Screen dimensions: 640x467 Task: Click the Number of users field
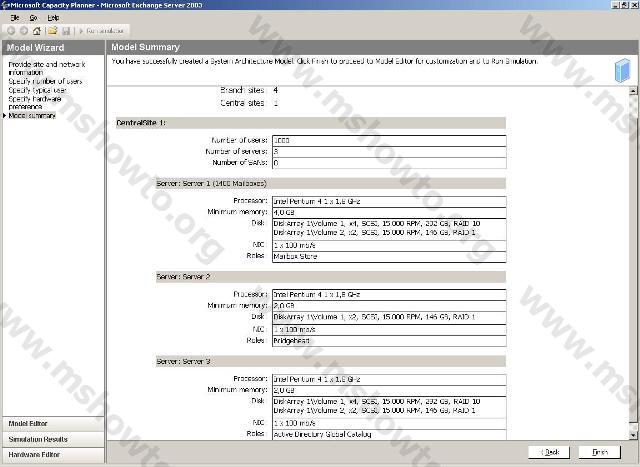(389, 140)
